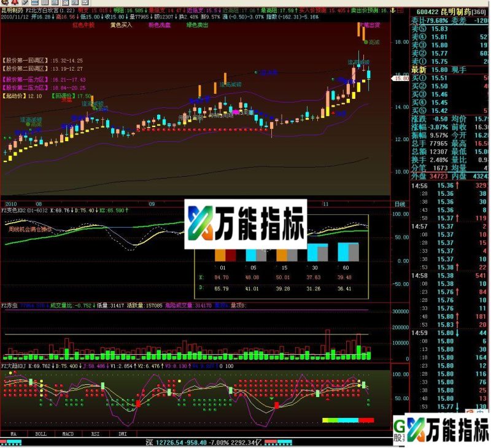The width and height of the screenshot is (491, 448).
Task: Click the 绿色卖出 legend label
Action: click(197, 25)
